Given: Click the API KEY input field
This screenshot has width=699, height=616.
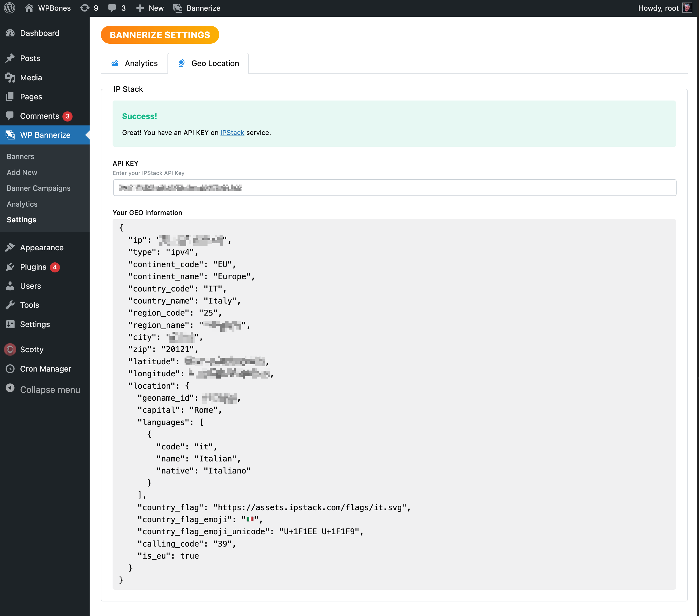Looking at the screenshot, I should click(394, 187).
